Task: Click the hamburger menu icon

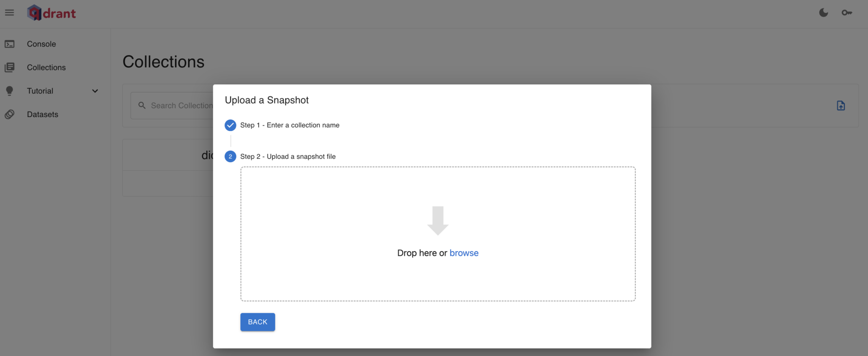Action: click(x=9, y=13)
